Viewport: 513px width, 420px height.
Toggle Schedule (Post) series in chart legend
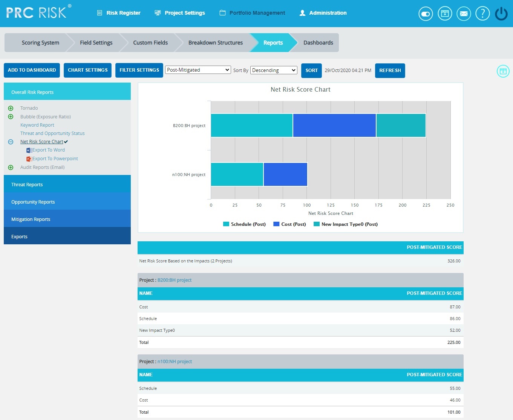pyautogui.click(x=244, y=224)
